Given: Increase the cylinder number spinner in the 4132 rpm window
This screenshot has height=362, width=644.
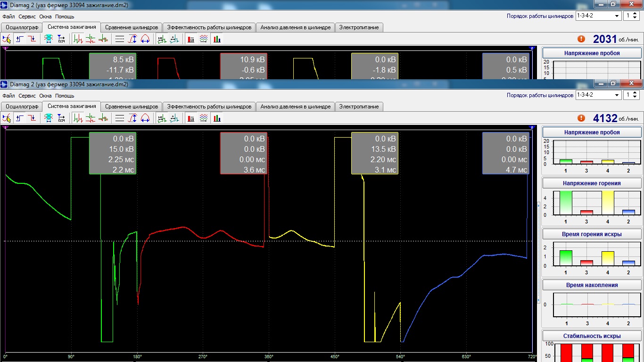Looking at the screenshot, I should 635,93.
